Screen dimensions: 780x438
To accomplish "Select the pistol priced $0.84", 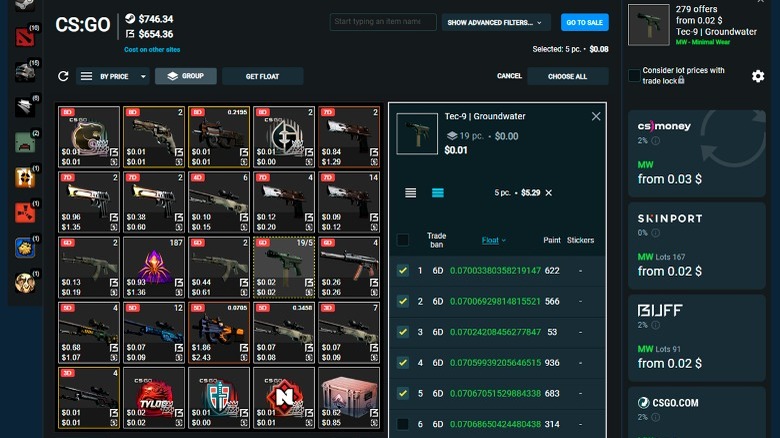I will 349,137.
